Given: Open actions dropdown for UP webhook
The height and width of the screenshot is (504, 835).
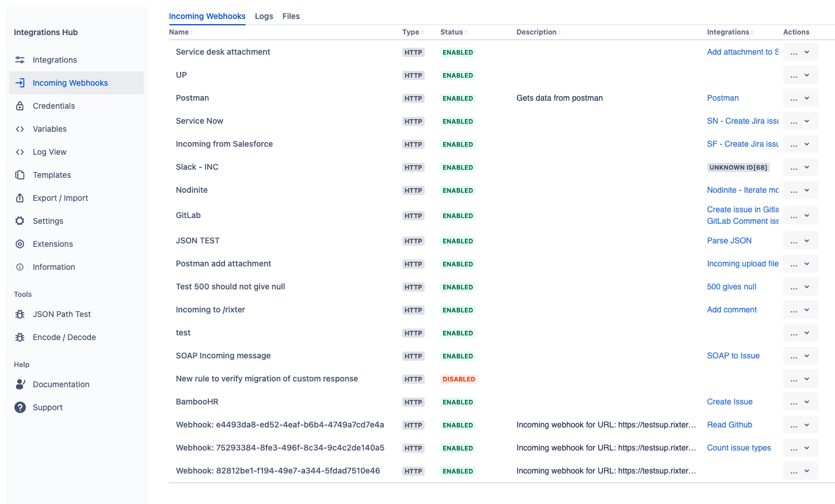Looking at the screenshot, I should (800, 75).
